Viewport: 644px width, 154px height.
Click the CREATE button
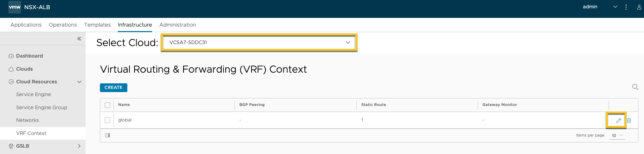[x=113, y=87]
